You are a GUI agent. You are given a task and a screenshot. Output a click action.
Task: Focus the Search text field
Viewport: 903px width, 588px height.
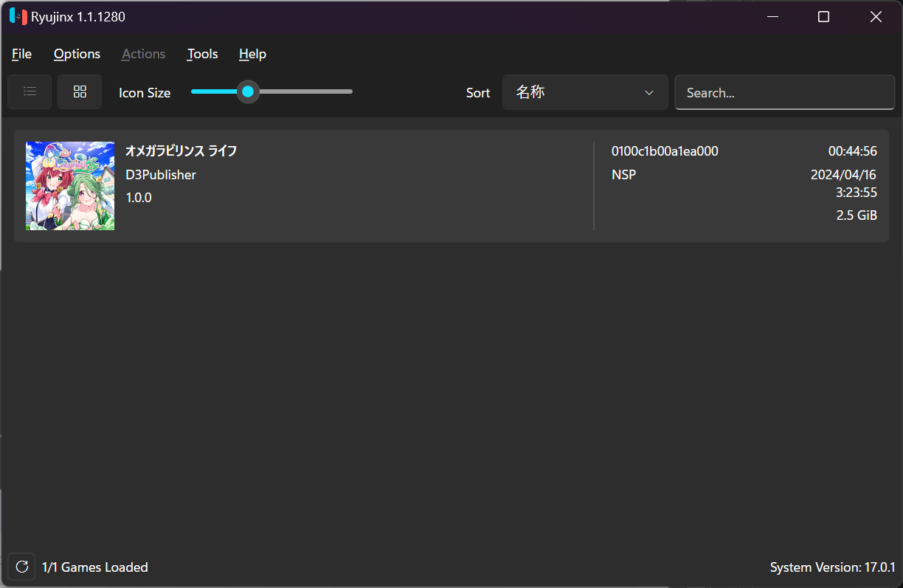point(784,92)
